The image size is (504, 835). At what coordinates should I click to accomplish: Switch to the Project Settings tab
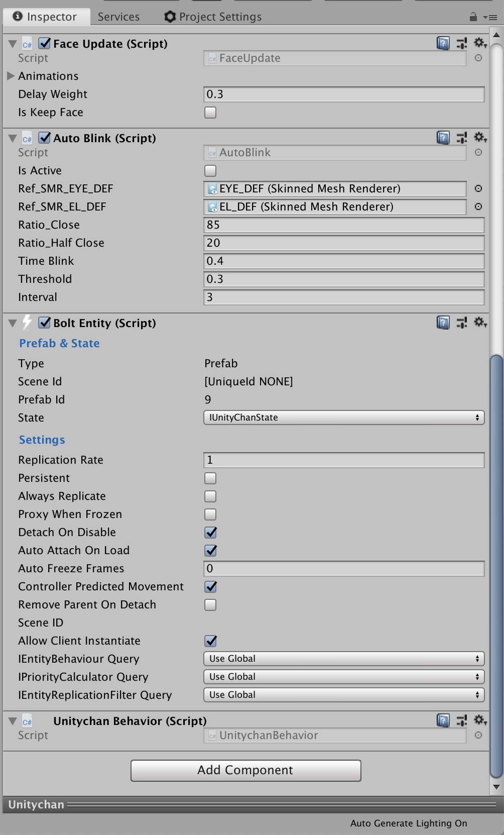213,17
